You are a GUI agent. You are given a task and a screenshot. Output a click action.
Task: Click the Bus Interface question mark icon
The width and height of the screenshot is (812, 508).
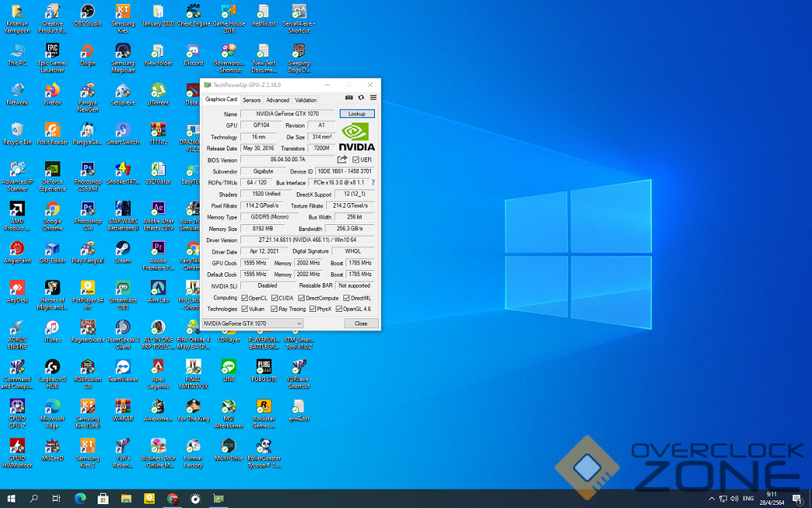[x=373, y=182]
